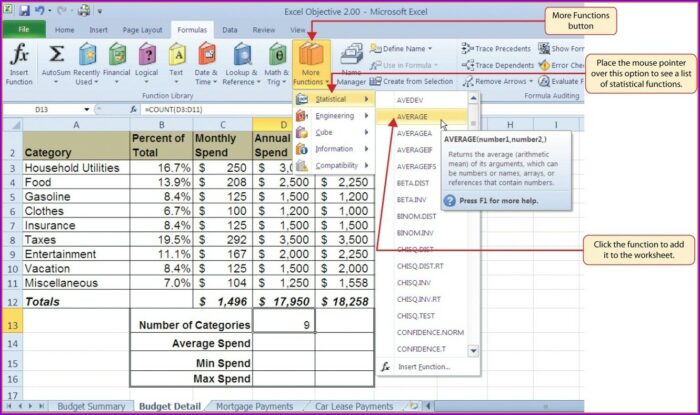Click the Trace Precedents icon
The width and height of the screenshot is (700, 415).
[x=467, y=48]
